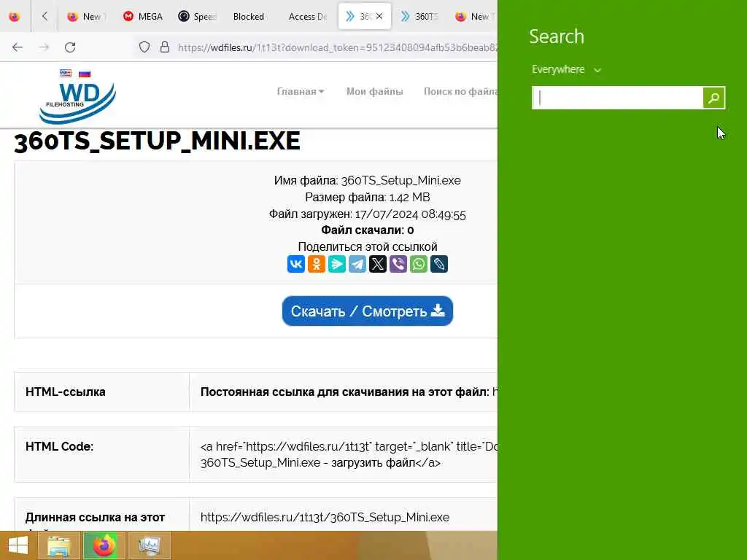
Task: Share the link via X (Twitter) icon
Action: (378, 264)
